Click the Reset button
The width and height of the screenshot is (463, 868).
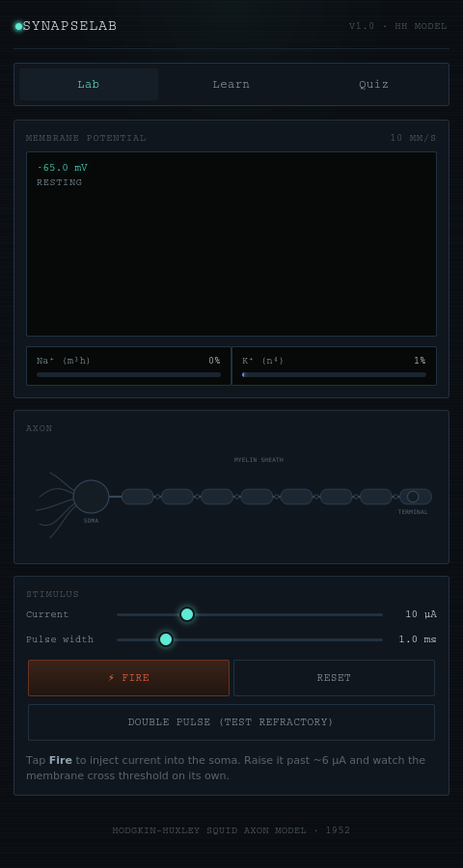pyautogui.click(x=334, y=678)
